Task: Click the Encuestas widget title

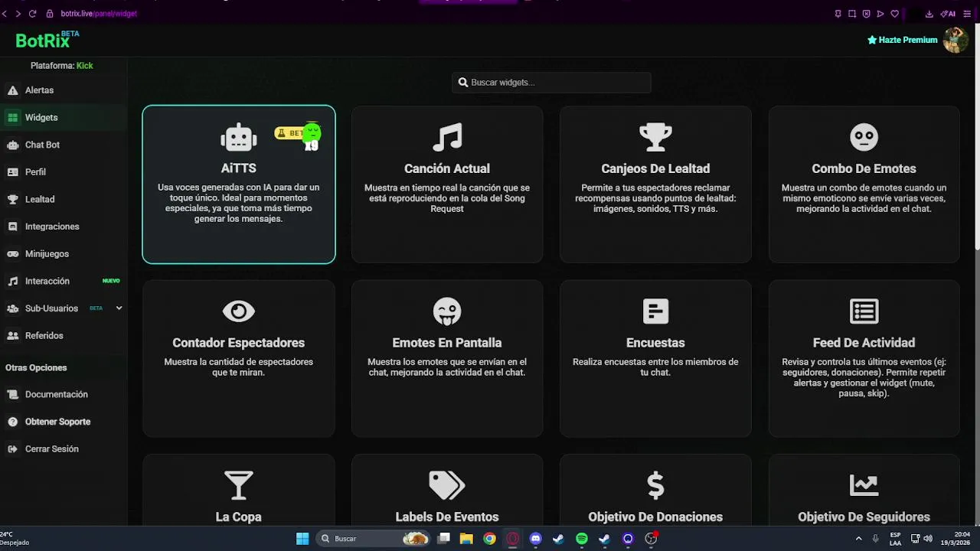Action: coord(655,343)
